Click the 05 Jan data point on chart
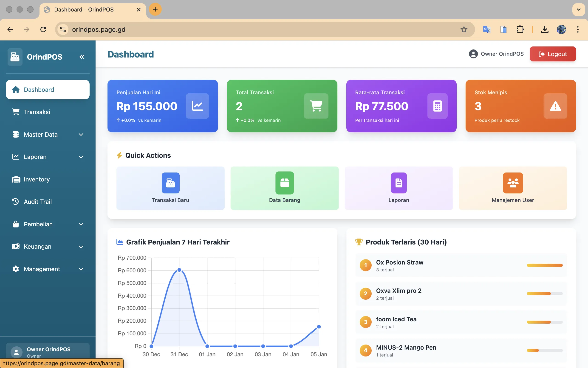This screenshot has width=588, height=368. click(319, 327)
